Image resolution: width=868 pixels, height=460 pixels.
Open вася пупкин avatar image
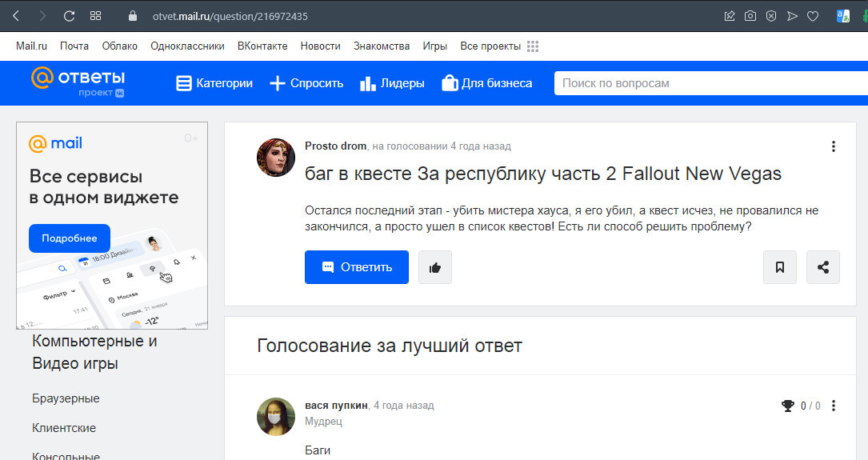pos(276,417)
